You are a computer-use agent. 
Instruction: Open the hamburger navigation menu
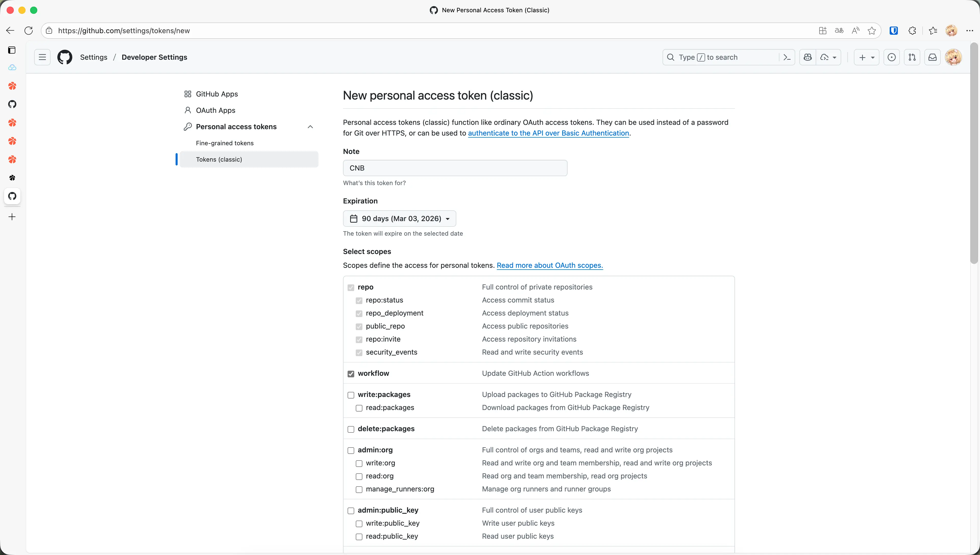[42, 57]
